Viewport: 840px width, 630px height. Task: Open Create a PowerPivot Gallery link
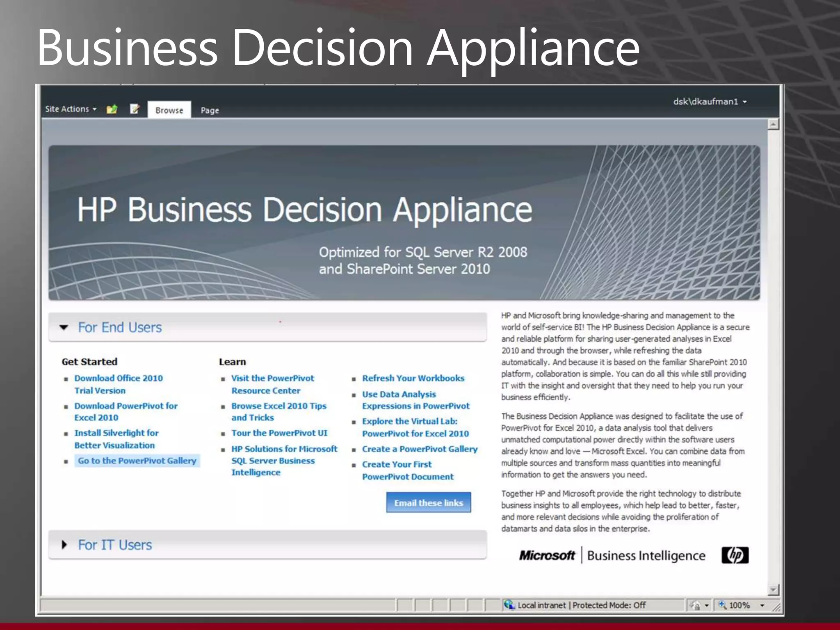coord(420,449)
